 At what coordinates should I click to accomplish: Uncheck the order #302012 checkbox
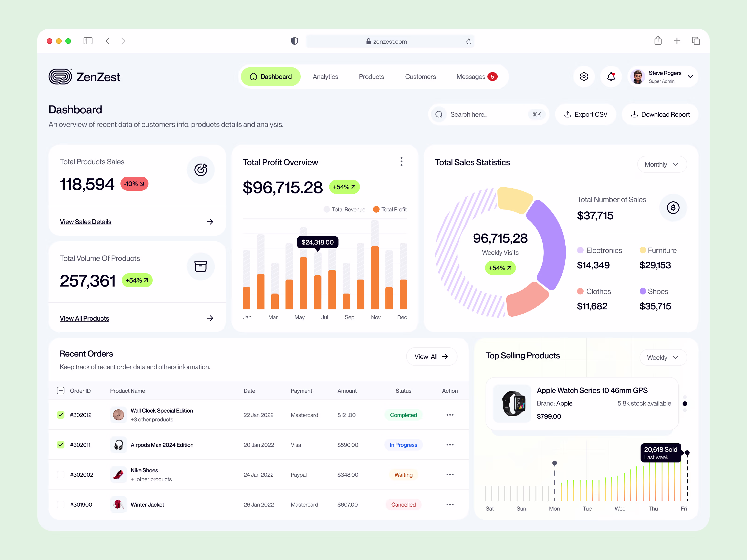61,415
